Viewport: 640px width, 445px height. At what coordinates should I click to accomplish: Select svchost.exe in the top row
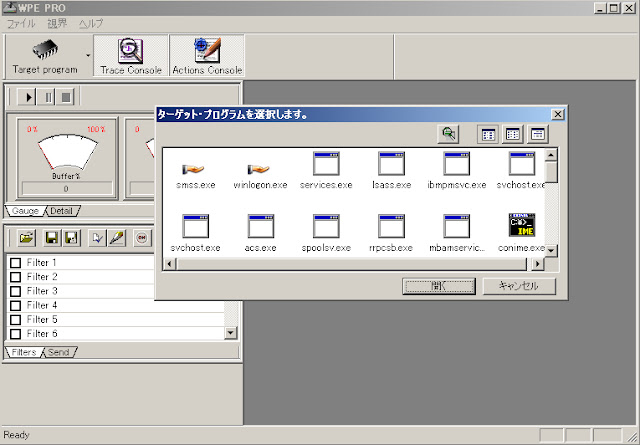521,171
